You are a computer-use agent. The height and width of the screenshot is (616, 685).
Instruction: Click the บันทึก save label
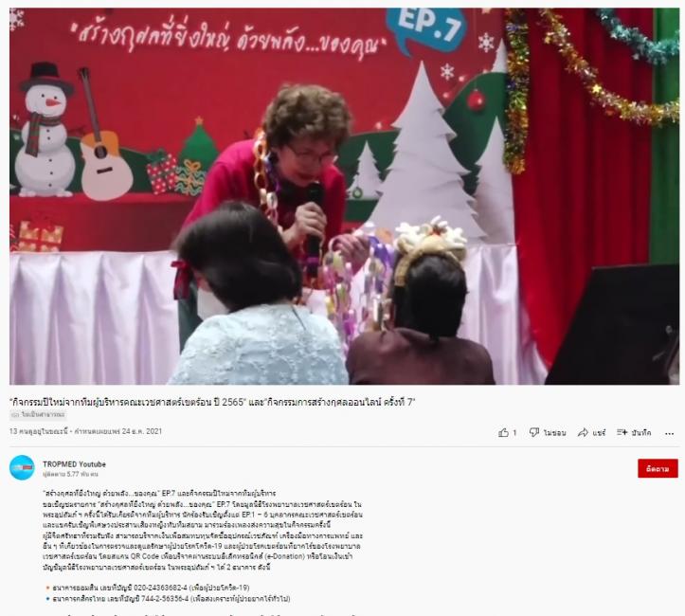click(641, 433)
